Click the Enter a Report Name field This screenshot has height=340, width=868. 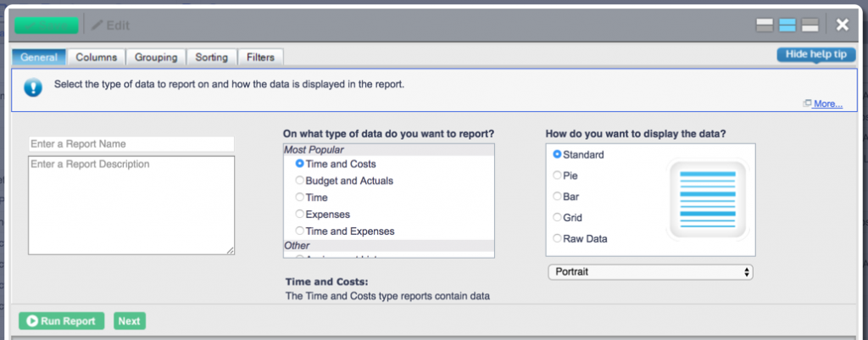pos(131,144)
